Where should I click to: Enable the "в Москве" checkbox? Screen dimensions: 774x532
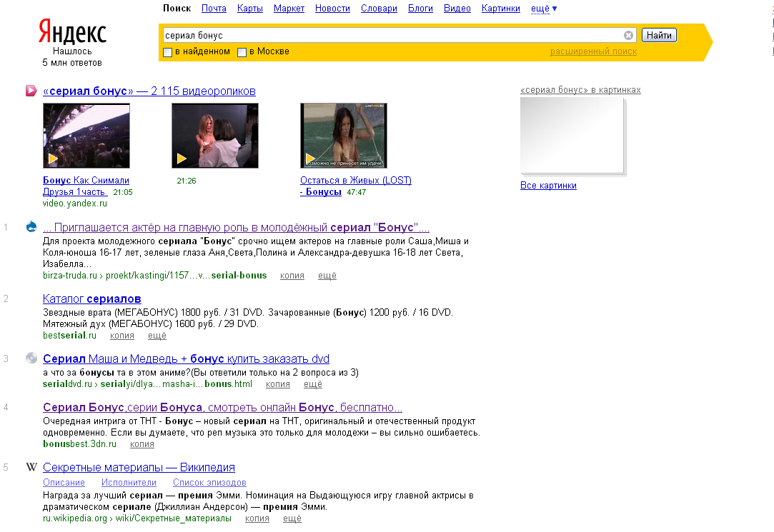coord(242,52)
